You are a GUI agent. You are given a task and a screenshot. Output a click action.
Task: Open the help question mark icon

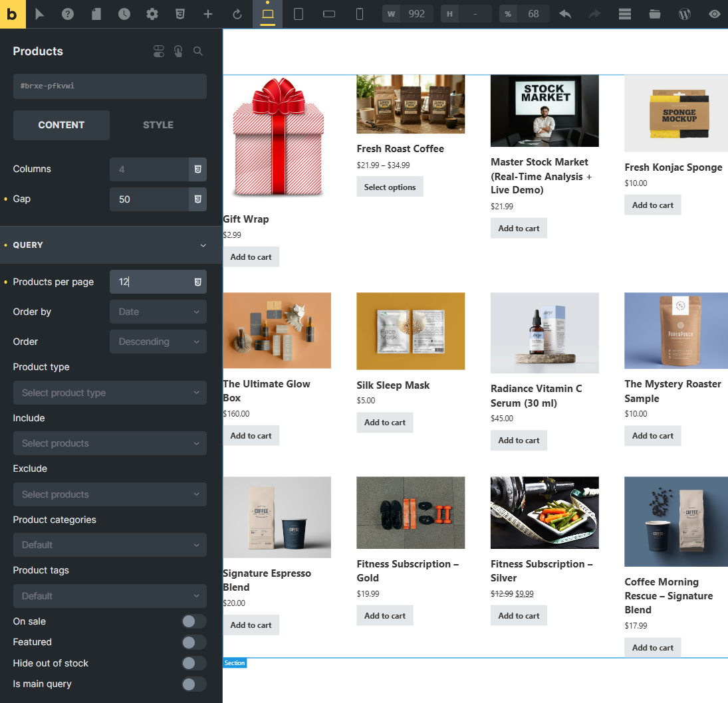click(68, 14)
